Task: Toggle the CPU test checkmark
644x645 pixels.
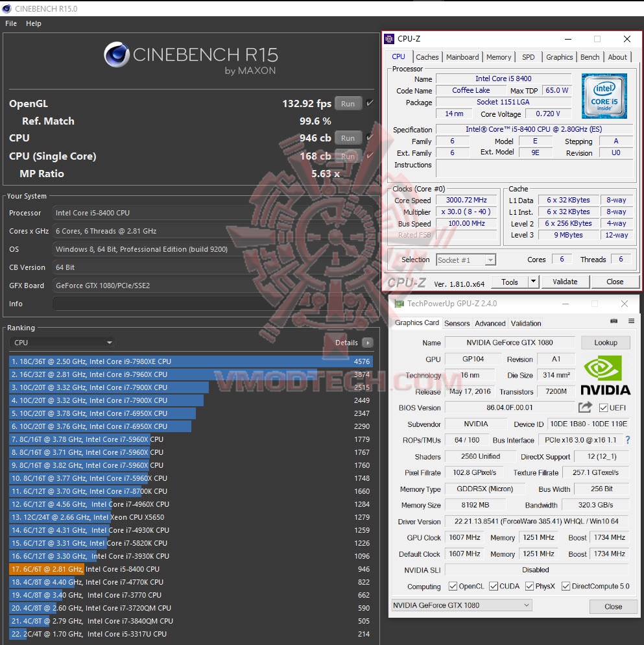Action: (x=370, y=138)
